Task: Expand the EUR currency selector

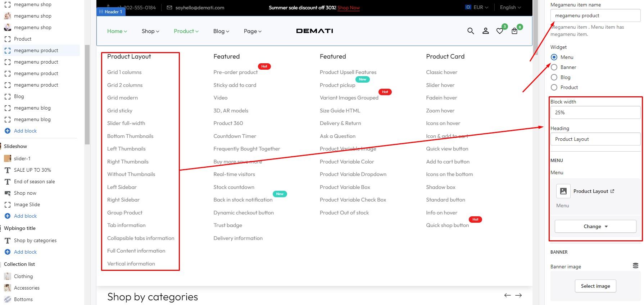Action: point(477,7)
